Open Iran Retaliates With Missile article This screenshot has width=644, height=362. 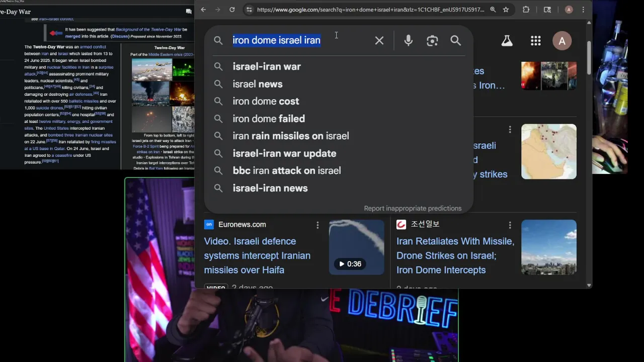click(455, 255)
